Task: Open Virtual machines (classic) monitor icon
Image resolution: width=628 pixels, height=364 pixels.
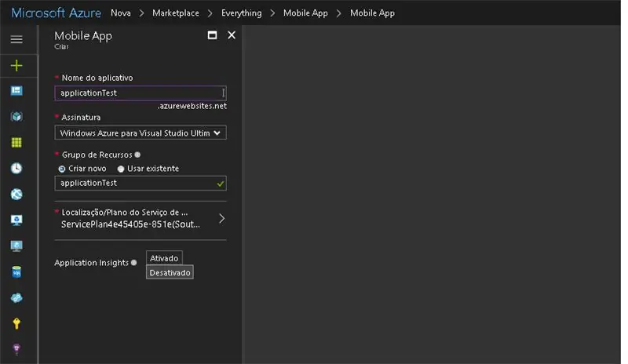Action: (16, 220)
